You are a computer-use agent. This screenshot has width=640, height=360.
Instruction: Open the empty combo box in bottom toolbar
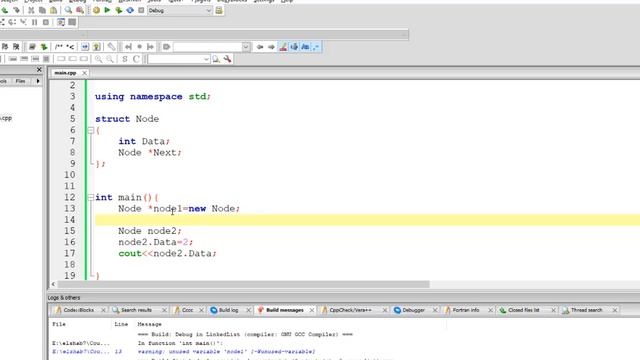[179, 59]
